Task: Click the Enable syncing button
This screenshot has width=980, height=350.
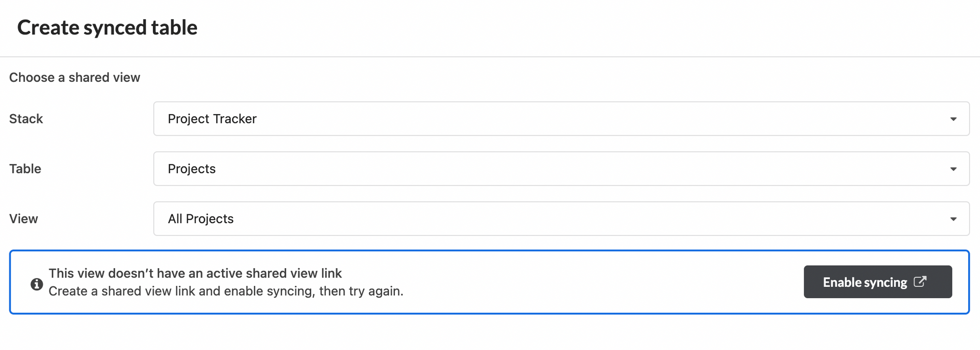Action: point(877,281)
